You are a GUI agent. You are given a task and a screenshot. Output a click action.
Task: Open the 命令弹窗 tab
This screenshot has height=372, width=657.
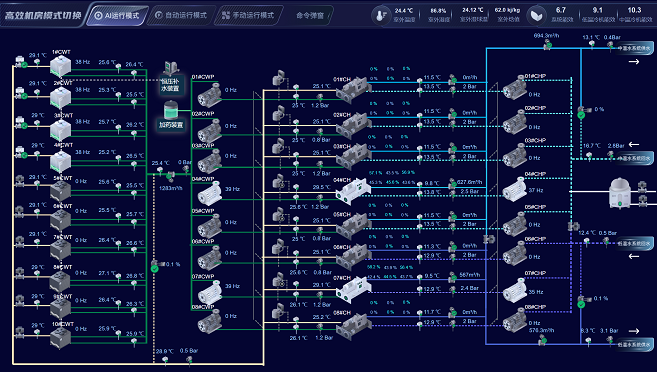(x=309, y=16)
